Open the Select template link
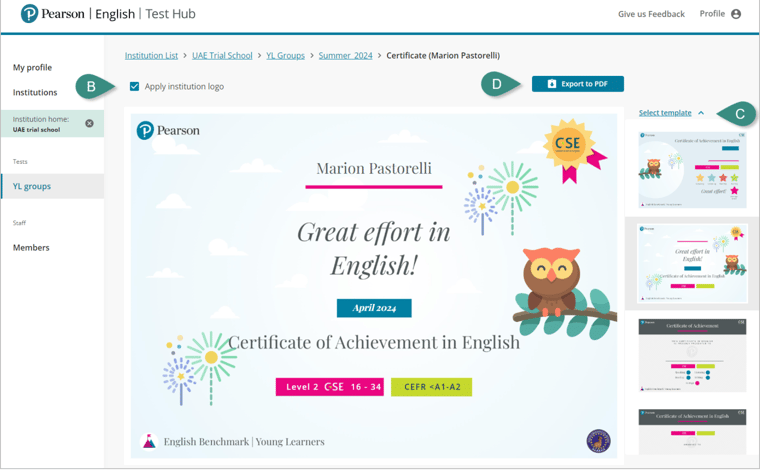Screen dimensions: 760x470 (x=665, y=113)
